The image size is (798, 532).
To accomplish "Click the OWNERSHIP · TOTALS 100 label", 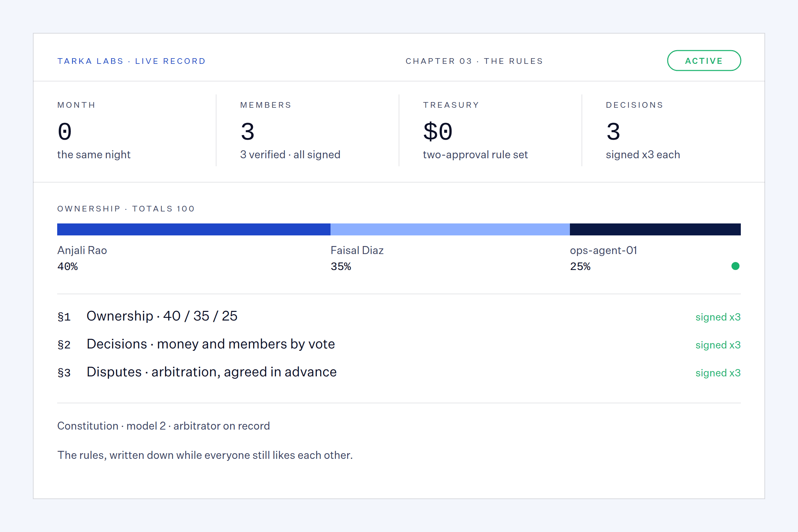I will pos(126,209).
